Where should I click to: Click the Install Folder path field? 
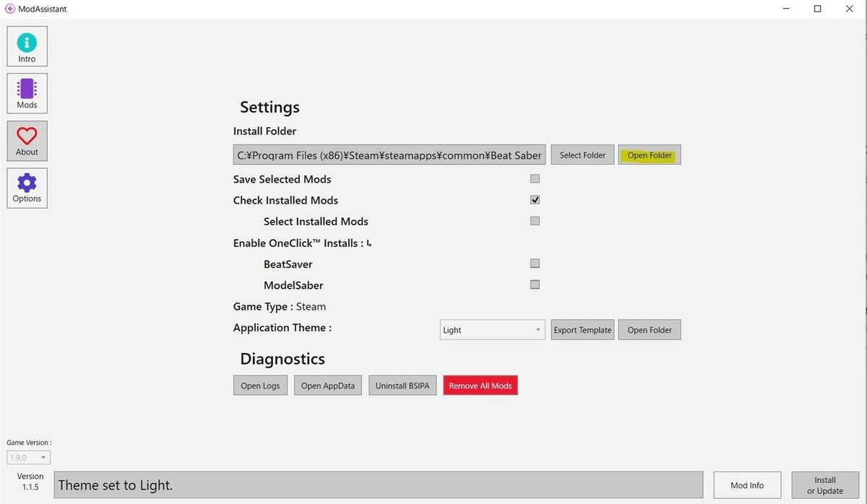389,155
